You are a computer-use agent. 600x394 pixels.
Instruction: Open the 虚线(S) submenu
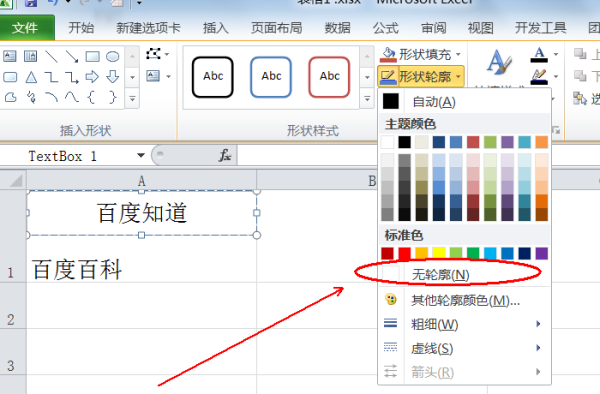pos(464,348)
